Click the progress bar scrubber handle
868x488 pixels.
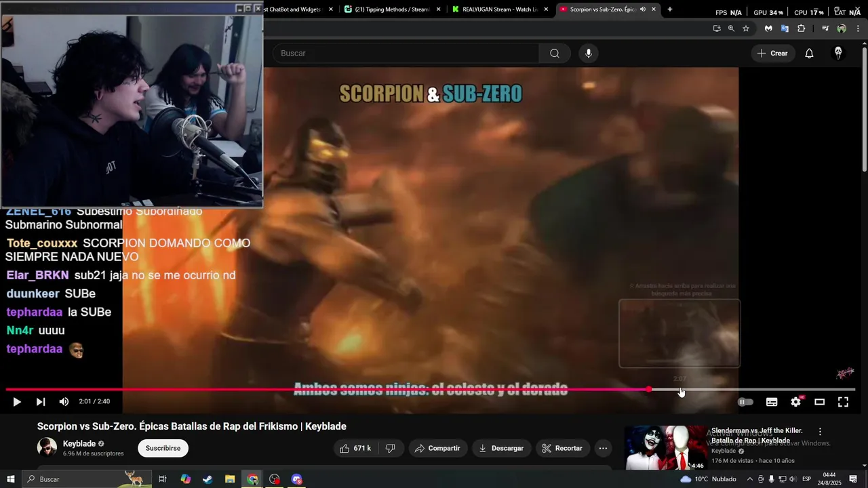[649, 390]
